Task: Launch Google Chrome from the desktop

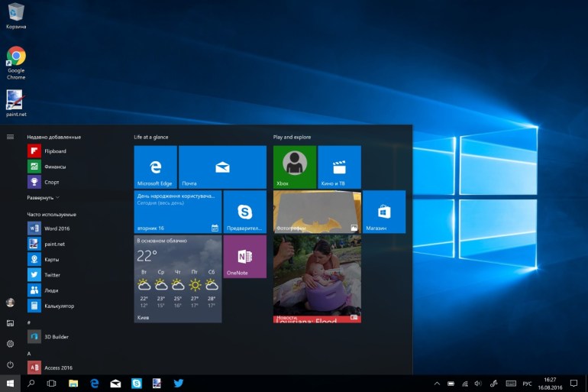Action: coord(16,63)
